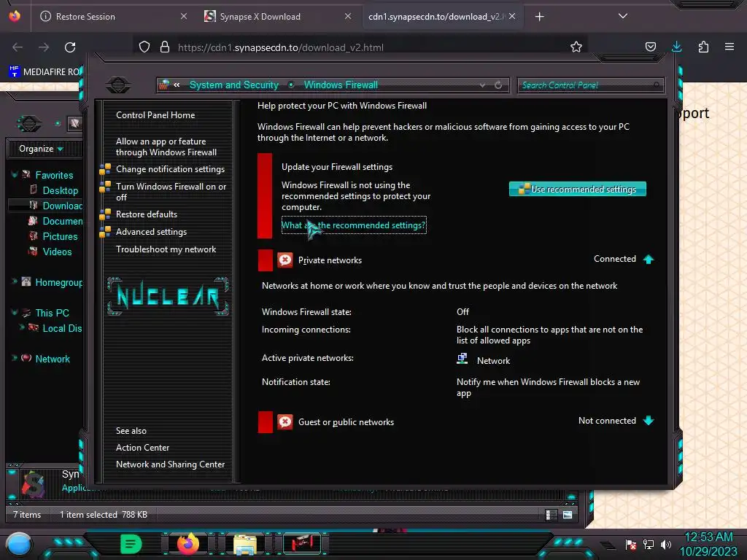The height and width of the screenshot is (560, 747).
Task: Open the green notes app on taskbar
Action: pos(131,544)
